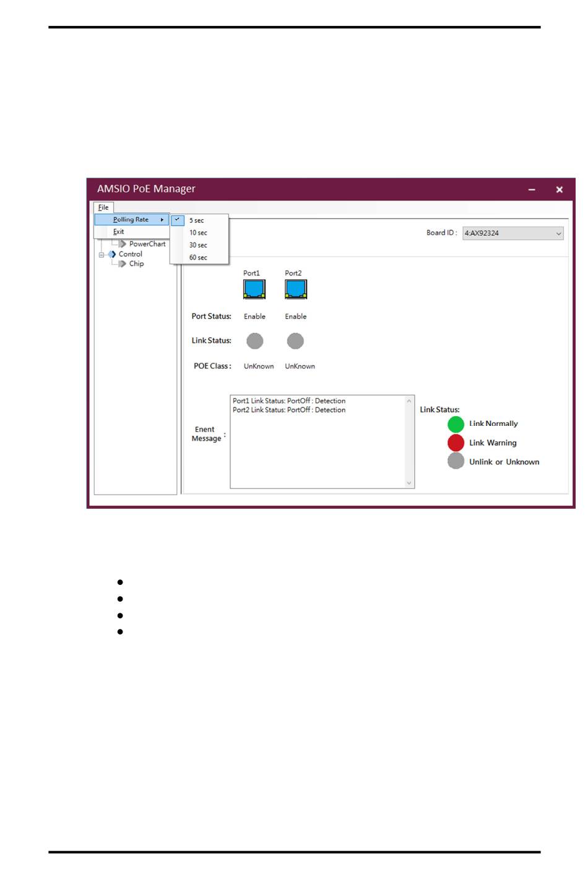Open the Board ID dropdown
This screenshot has width=588, height=879.
point(513,233)
